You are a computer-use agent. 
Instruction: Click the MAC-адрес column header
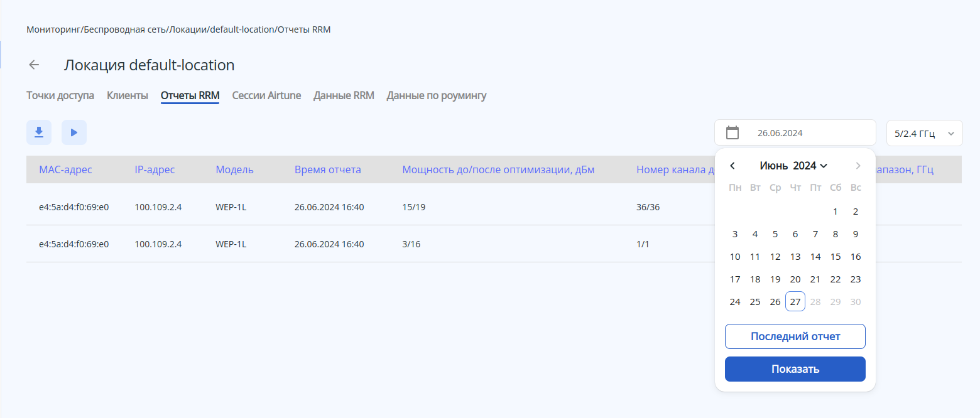click(65, 169)
